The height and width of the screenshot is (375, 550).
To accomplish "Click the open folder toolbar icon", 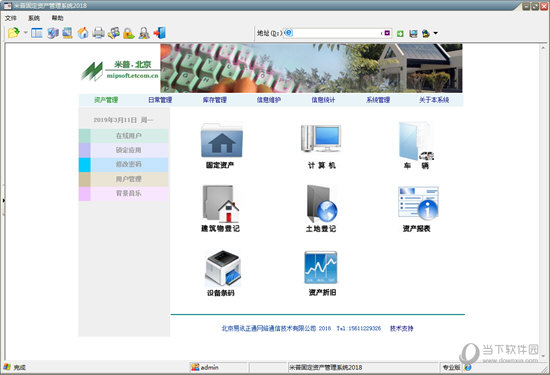I will (x=14, y=33).
